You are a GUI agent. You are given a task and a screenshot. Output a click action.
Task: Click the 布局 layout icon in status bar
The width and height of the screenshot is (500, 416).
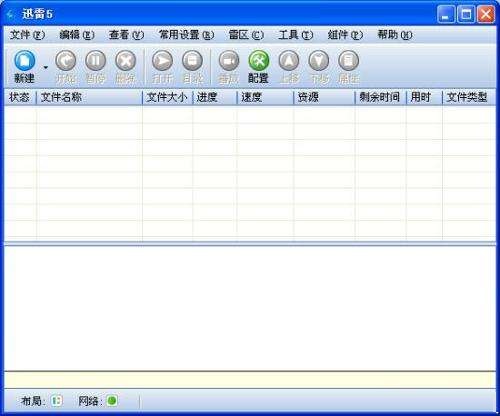pyautogui.click(x=57, y=400)
